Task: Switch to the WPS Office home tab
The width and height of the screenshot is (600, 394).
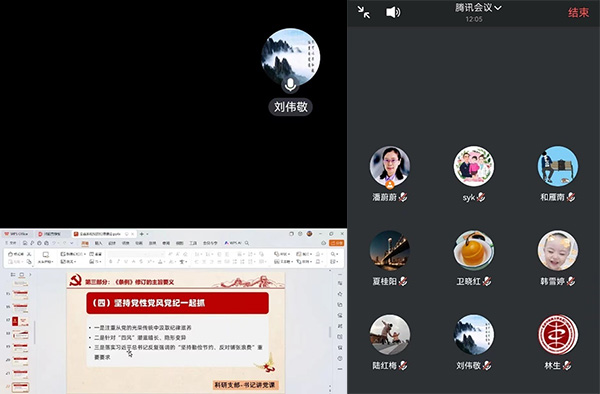Action: point(16,234)
